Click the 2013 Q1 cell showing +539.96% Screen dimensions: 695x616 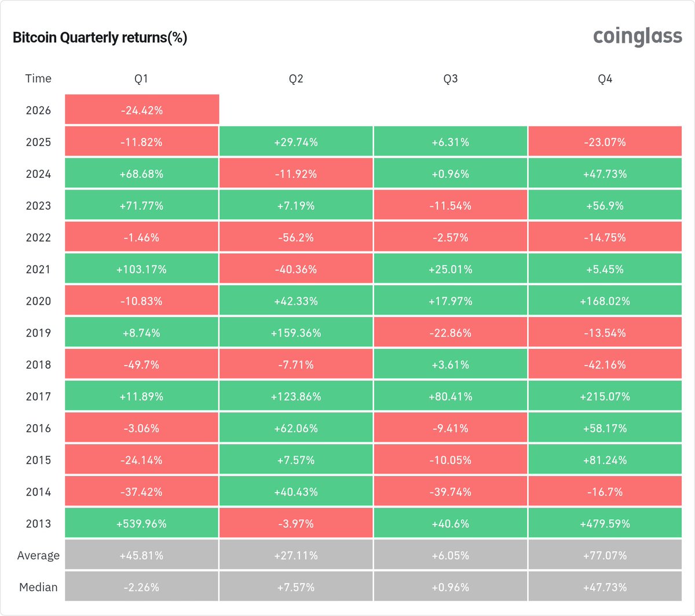pyautogui.click(x=142, y=523)
